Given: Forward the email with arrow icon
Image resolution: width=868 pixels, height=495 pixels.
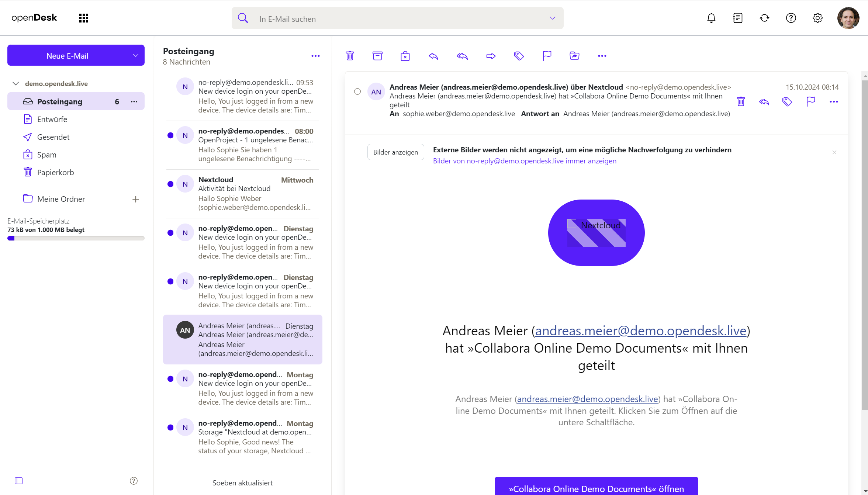Looking at the screenshot, I should [x=491, y=56].
